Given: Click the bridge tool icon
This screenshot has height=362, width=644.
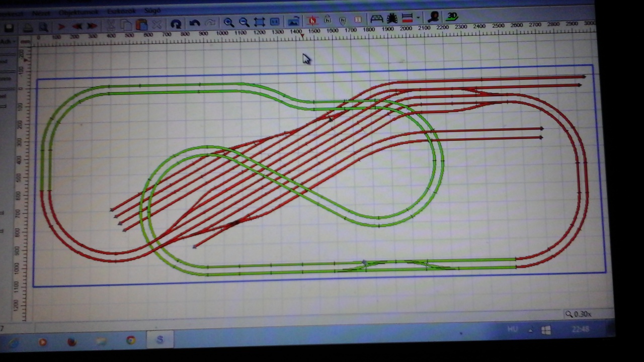Looking at the screenshot, I should click(x=376, y=19).
